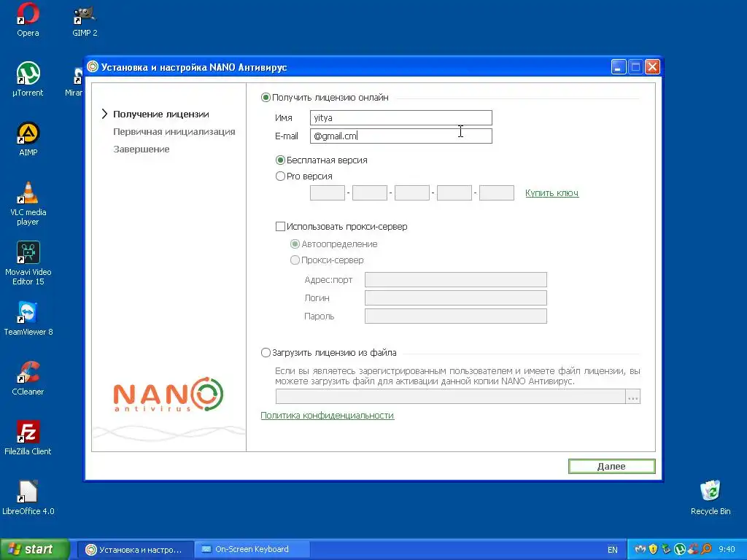Select 'Загрузить лицензию из файла' radio button
The height and width of the screenshot is (560, 747).
coord(266,353)
